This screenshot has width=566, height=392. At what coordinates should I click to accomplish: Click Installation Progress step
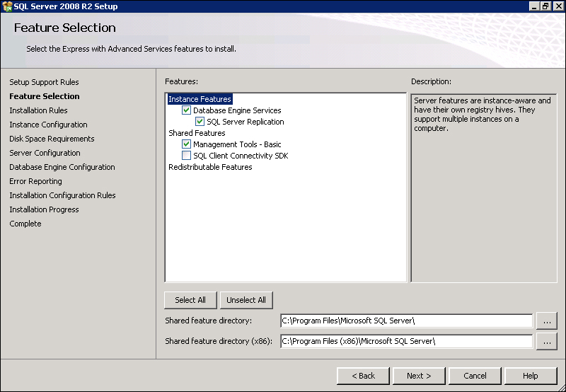click(44, 209)
